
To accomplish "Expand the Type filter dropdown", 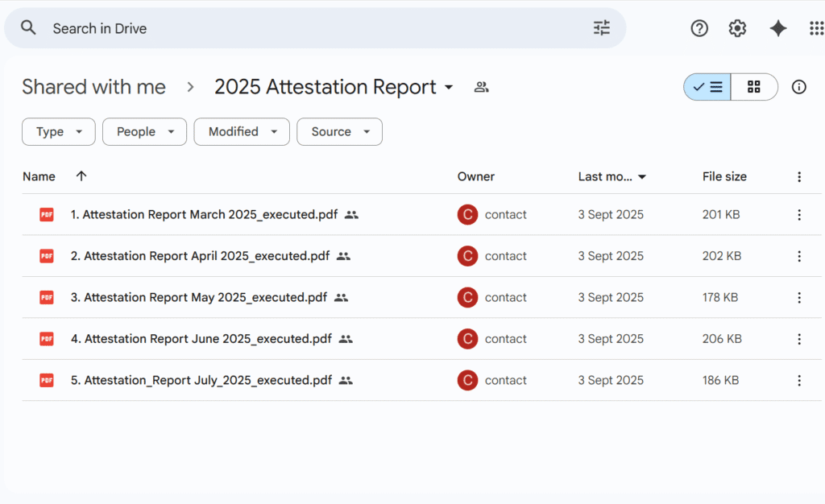I will pyautogui.click(x=59, y=132).
